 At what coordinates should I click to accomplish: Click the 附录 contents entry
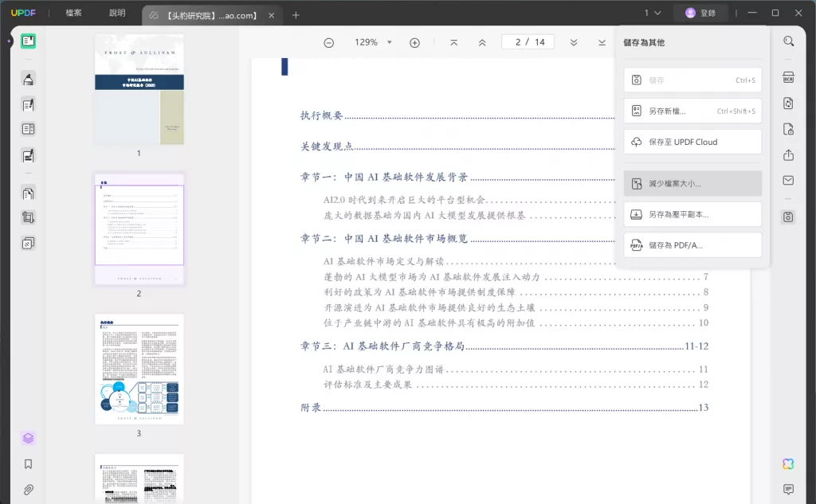click(x=311, y=408)
